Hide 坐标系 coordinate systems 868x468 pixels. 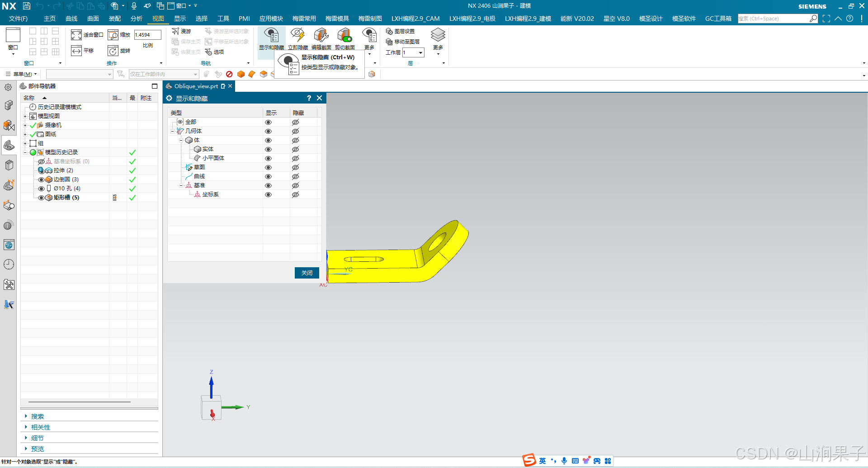tap(295, 194)
